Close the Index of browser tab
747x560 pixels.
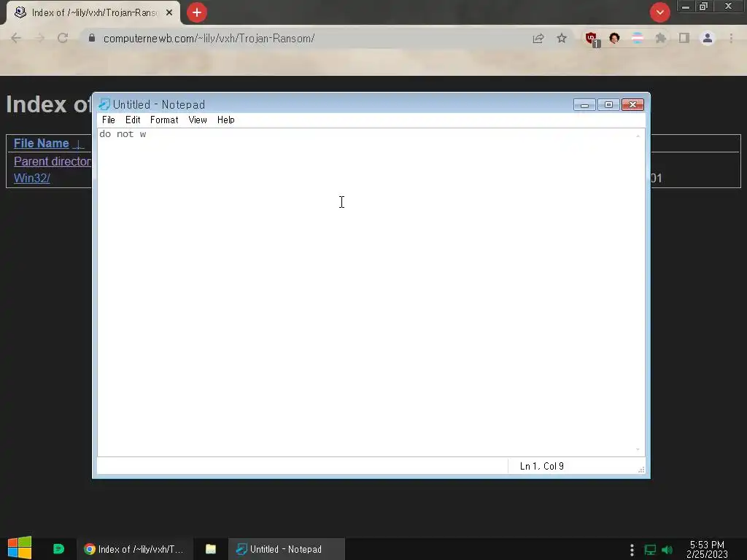click(x=169, y=13)
